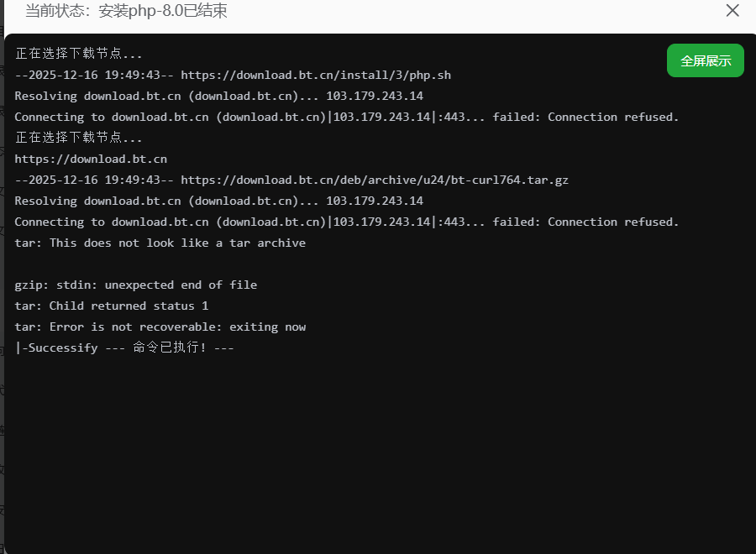Click the empty terminal area below the log

click(378, 453)
